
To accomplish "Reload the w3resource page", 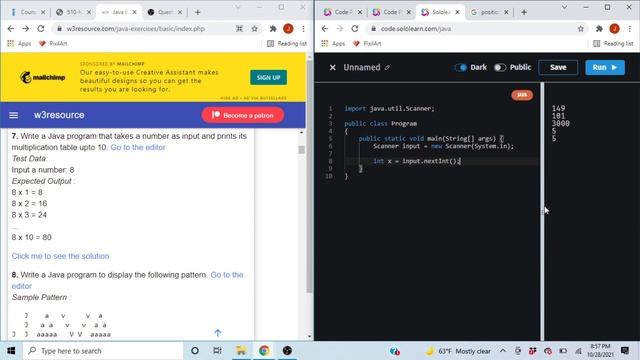I will (40, 29).
